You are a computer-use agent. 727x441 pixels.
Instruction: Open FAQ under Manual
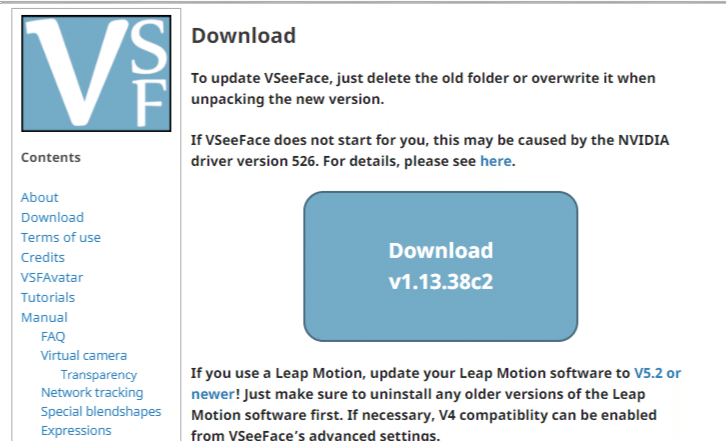[x=53, y=336]
